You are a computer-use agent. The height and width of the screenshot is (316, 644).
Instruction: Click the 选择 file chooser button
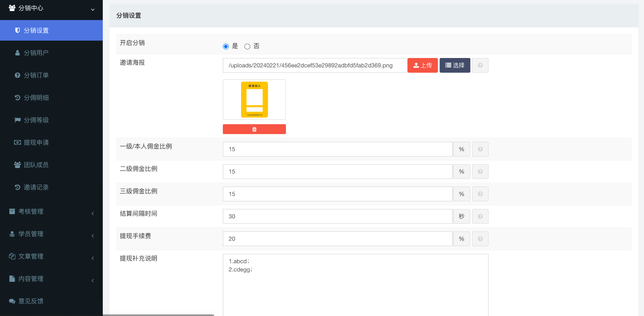pos(455,65)
